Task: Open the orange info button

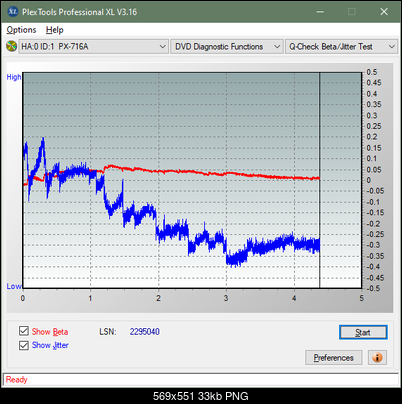Action: [x=377, y=358]
